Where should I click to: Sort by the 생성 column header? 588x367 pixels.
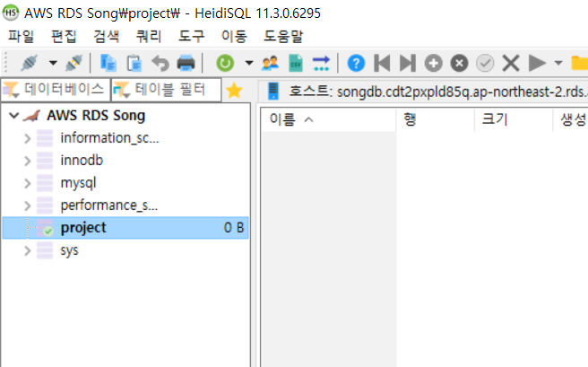point(571,119)
